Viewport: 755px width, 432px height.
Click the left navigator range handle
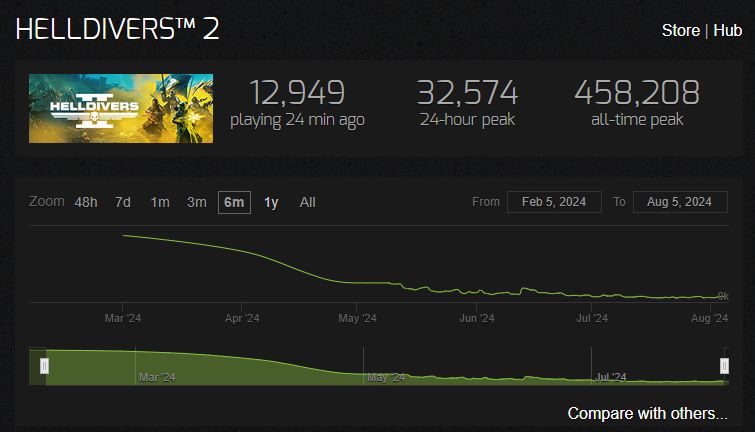pos(44,366)
